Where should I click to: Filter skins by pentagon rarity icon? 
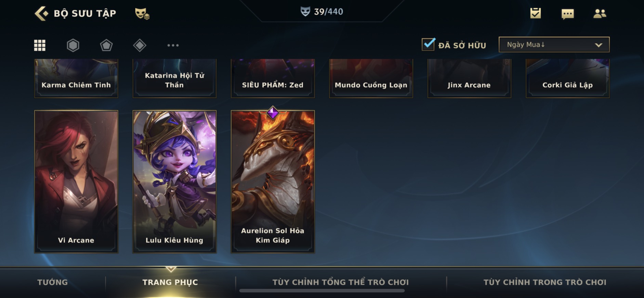(x=106, y=45)
